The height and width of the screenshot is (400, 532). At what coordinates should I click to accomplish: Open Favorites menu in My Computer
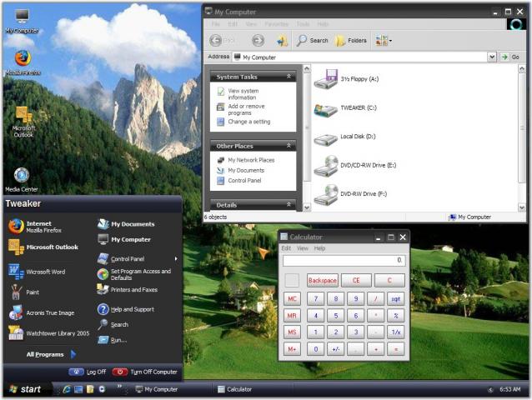[276, 24]
